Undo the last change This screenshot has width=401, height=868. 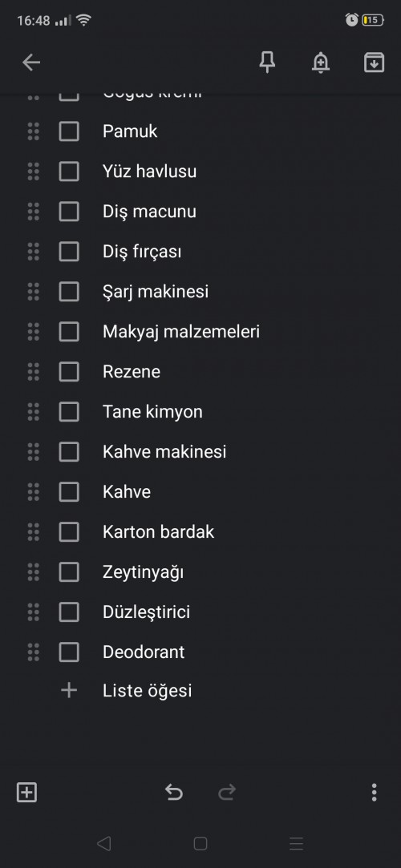point(173,792)
